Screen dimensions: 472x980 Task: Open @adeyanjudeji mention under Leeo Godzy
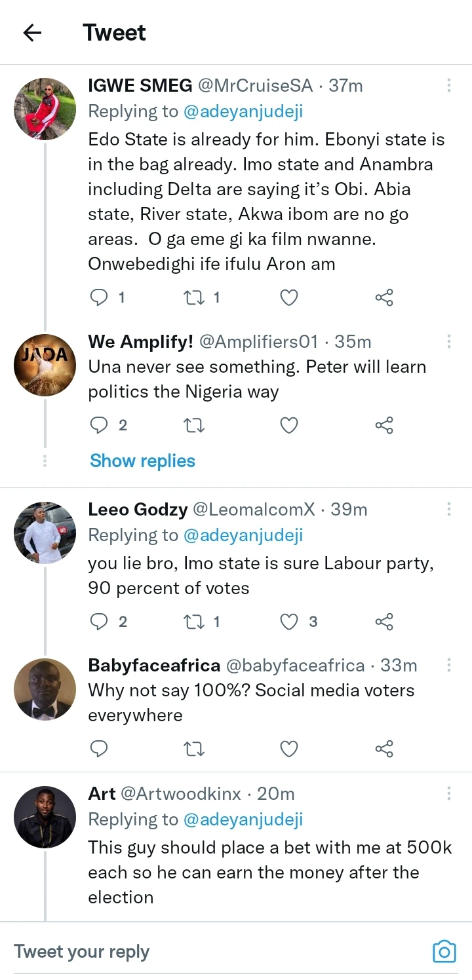click(243, 535)
